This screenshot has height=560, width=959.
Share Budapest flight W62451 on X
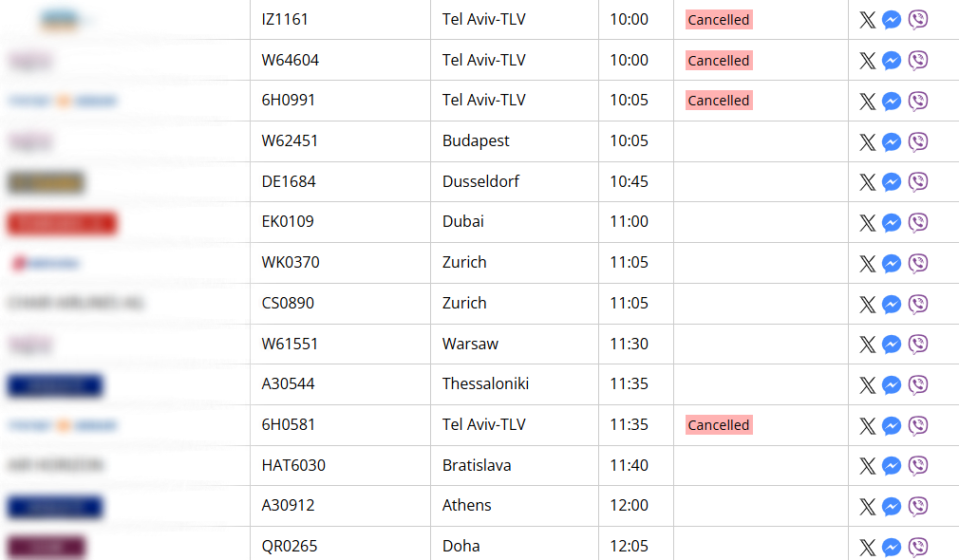867,141
